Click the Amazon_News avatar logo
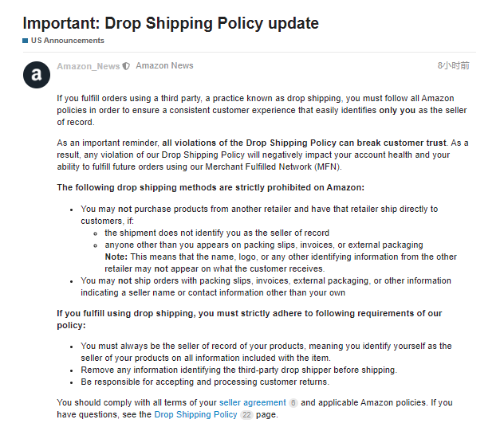 tap(36, 75)
